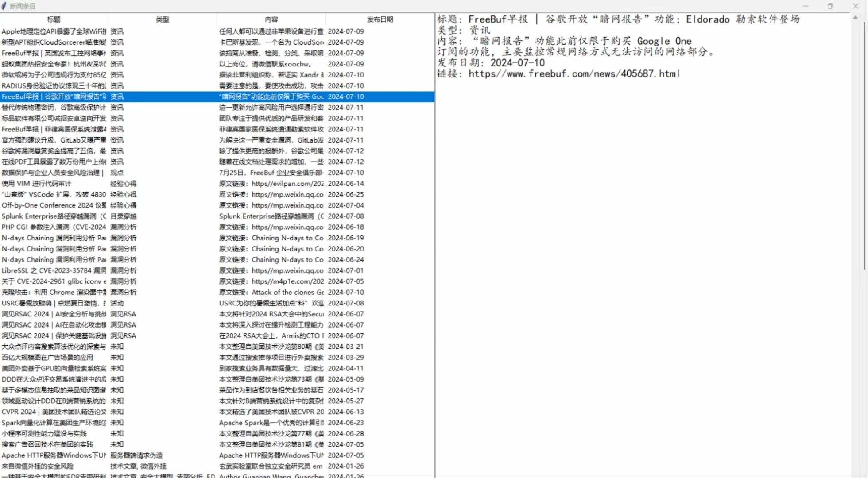Screen dimensions: 868x478
Task: Select row '洞见RSAC 2024 | AI在自动化攻击'
Action: pyautogui.click(x=217, y=325)
